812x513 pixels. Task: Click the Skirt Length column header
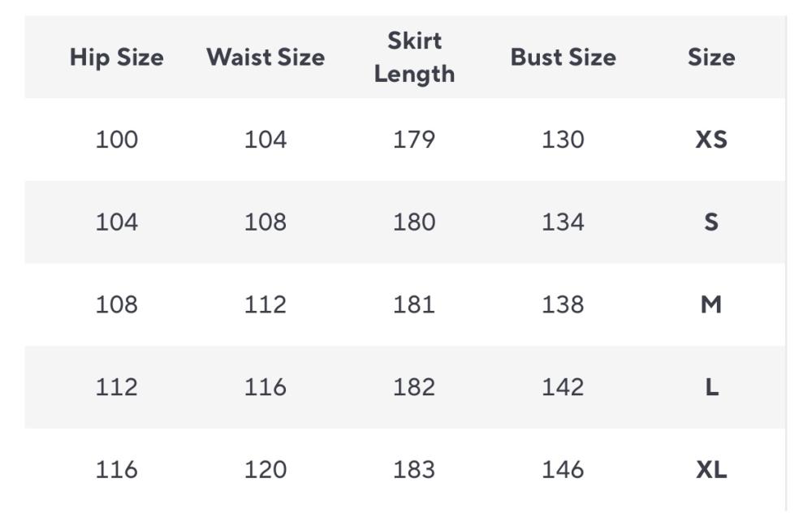[x=414, y=57]
